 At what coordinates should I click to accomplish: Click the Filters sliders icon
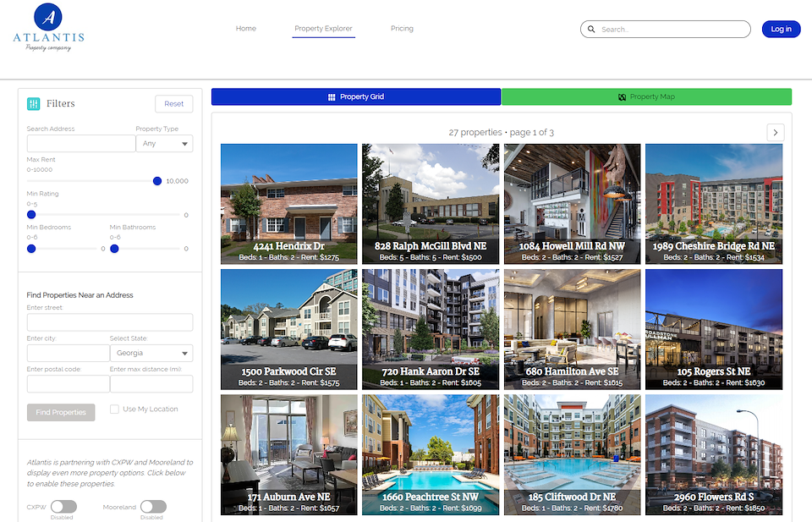pyautogui.click(x=34, y=104)
